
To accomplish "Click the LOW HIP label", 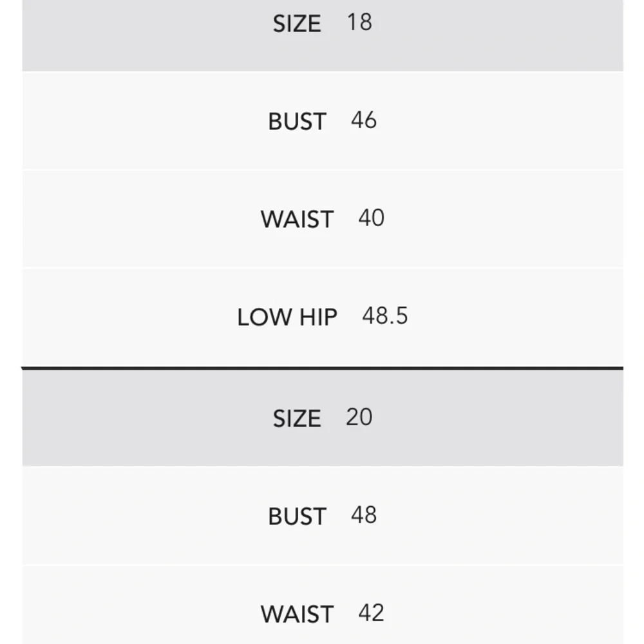I will click(x=287, y=317).
